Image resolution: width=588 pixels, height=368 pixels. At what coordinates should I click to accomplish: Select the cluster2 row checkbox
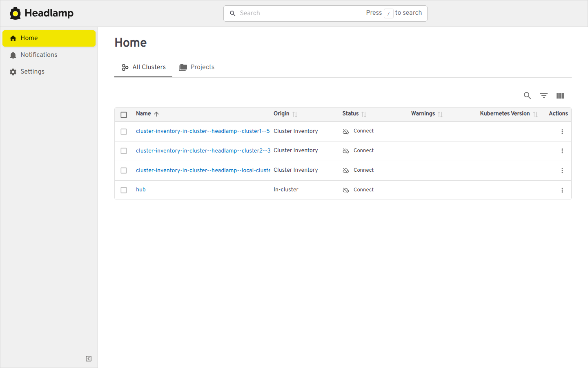[124, 151]
